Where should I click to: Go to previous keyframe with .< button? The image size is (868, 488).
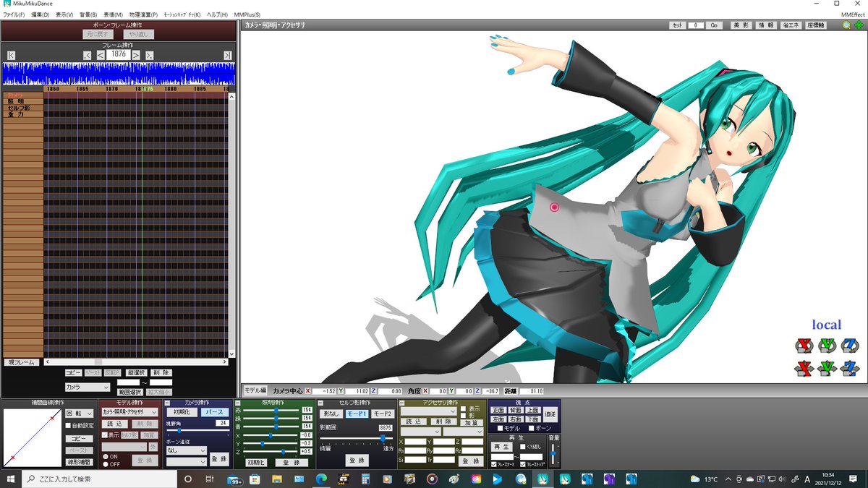pyautogui.click(x=88, y=55)
